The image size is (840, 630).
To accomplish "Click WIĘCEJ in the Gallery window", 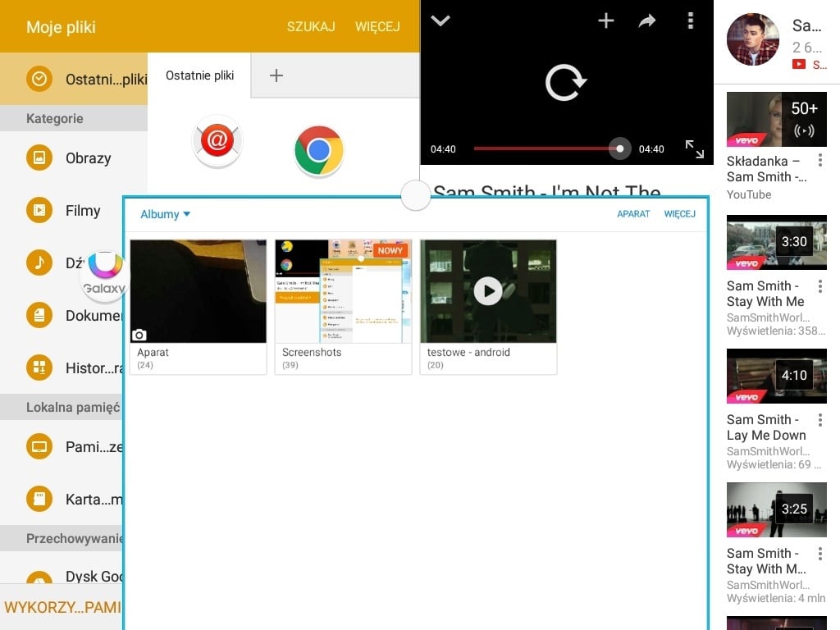I will (679, 214).
